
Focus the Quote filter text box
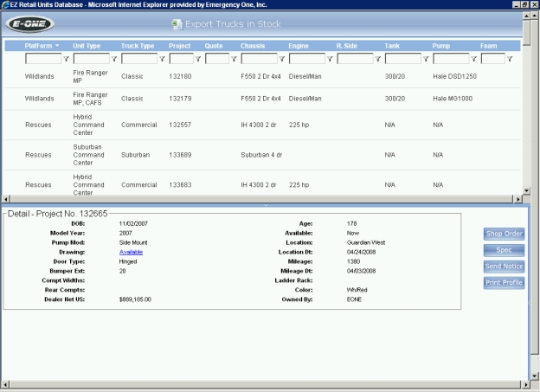[217, 59]
